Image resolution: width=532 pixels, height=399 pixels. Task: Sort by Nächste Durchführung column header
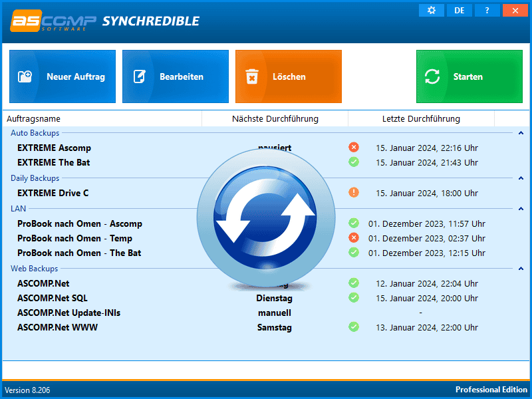point(275,119)
